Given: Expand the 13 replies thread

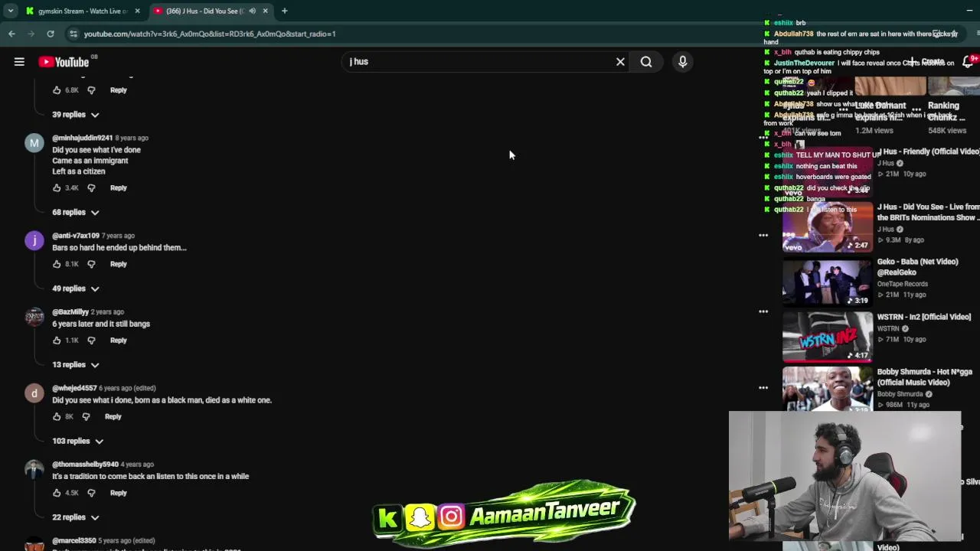Looking at the screenshot, I should pyautogui.click(x=75, y=365).
